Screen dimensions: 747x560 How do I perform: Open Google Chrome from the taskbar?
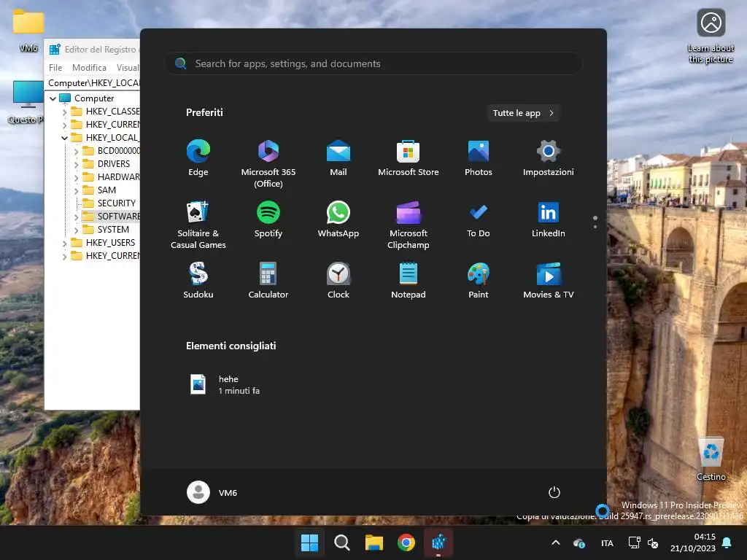406,542
